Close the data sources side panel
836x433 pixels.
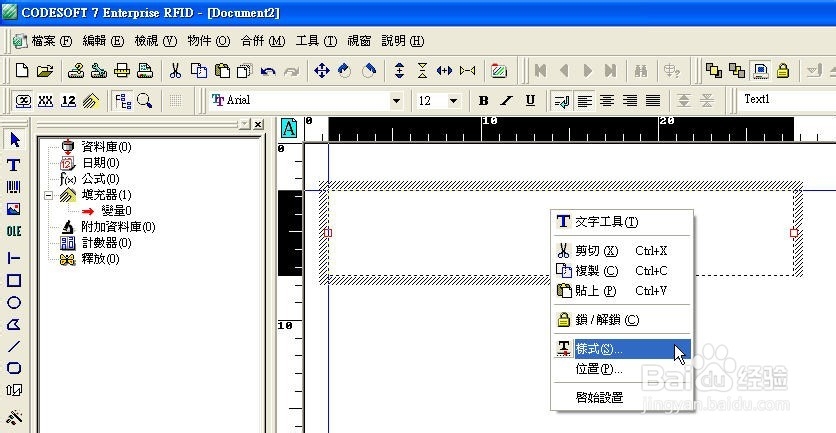(258, 124)
